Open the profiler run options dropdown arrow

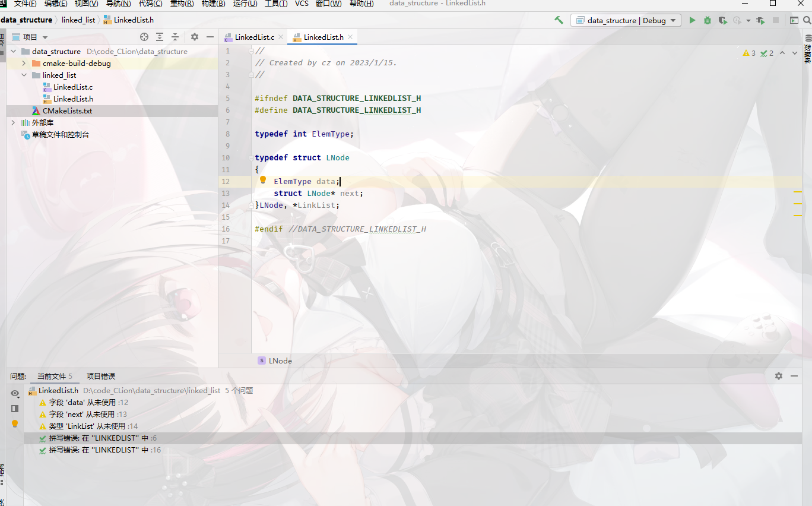coord(748,21)
